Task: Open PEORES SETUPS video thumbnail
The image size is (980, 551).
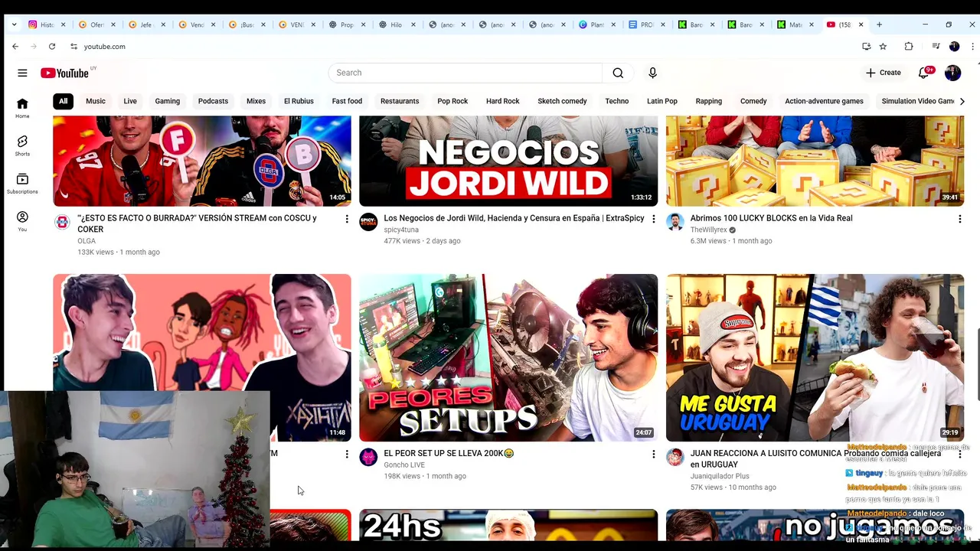Action: (508, 357)
